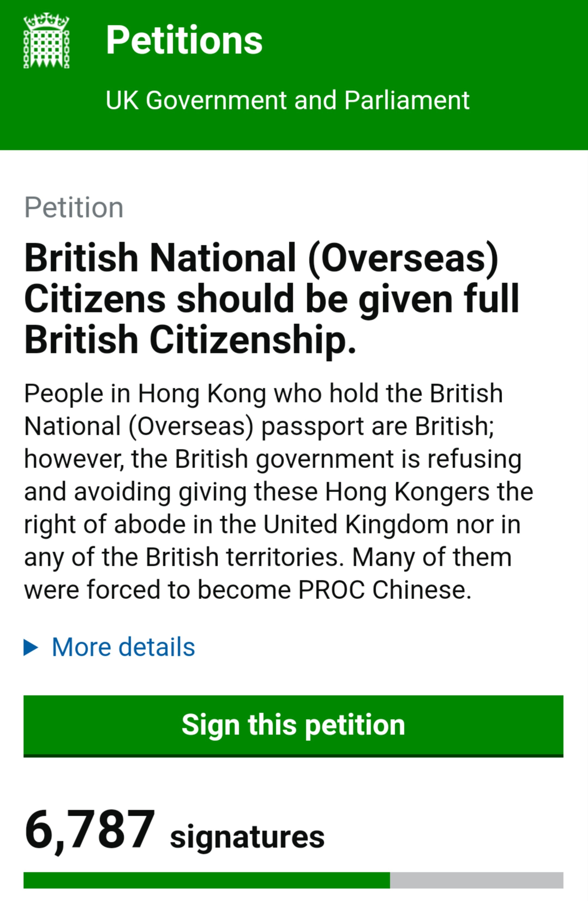
Task: Expand the More details disclosure triangle
Action: pyautogui.click(x=31, y=647)
